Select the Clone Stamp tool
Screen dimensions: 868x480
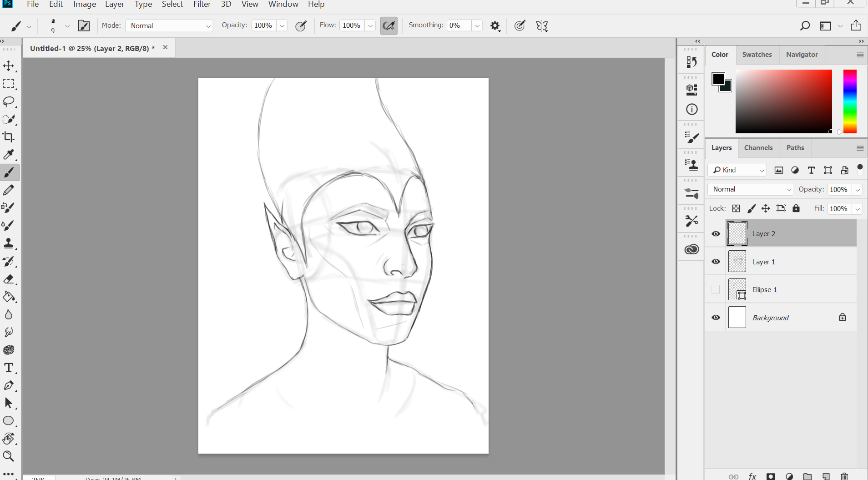click(x=9, y=243)
